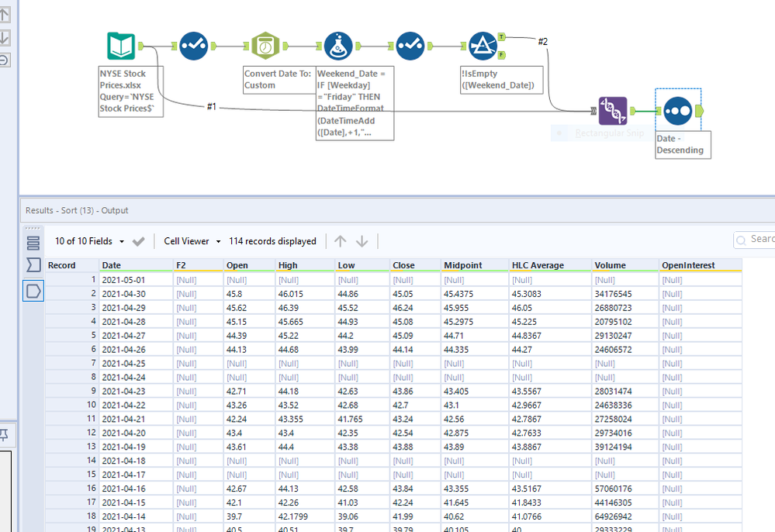The height and width of the screenshot is (532, 775).
Task: Click the Volume column header
Action: coord(625,265)
